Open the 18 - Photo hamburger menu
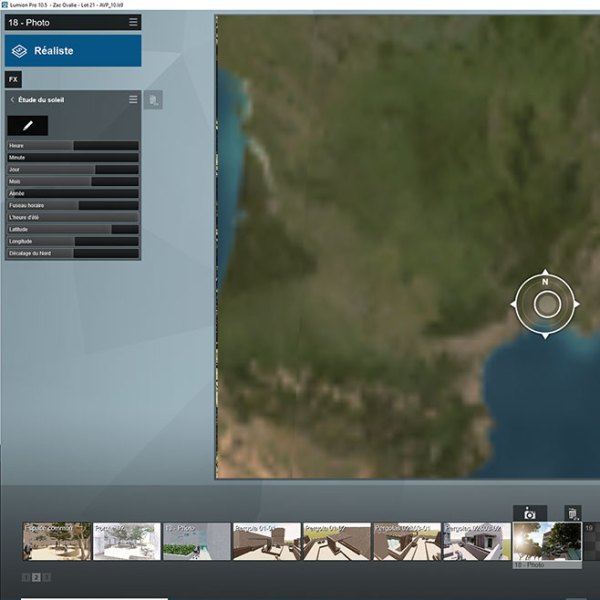This screenshot has width=600, height=600. tap(133, 22)
